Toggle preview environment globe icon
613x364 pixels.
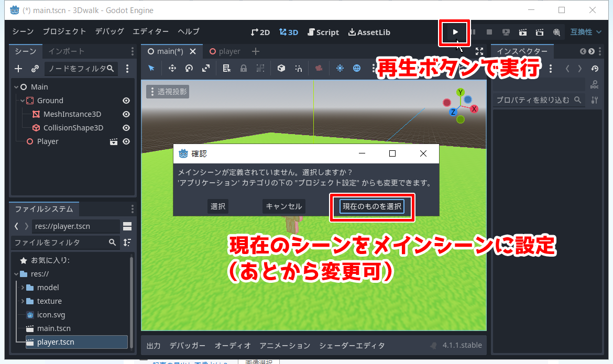pyautogui.click(x=357, y=69)
